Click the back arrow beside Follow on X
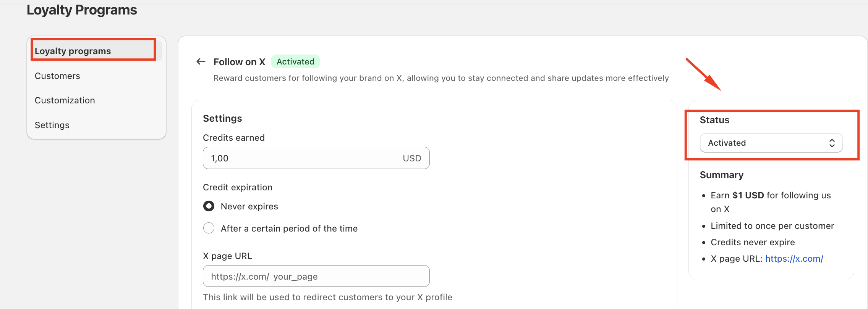The height and width of the screenshot is (309, 868). coord(201,61)
